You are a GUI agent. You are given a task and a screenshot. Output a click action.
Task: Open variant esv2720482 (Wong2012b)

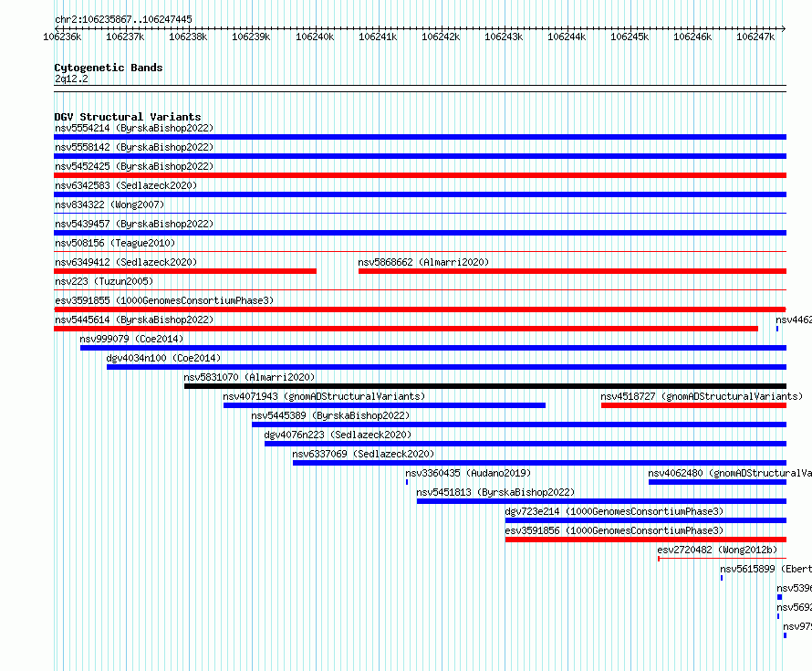717,550
